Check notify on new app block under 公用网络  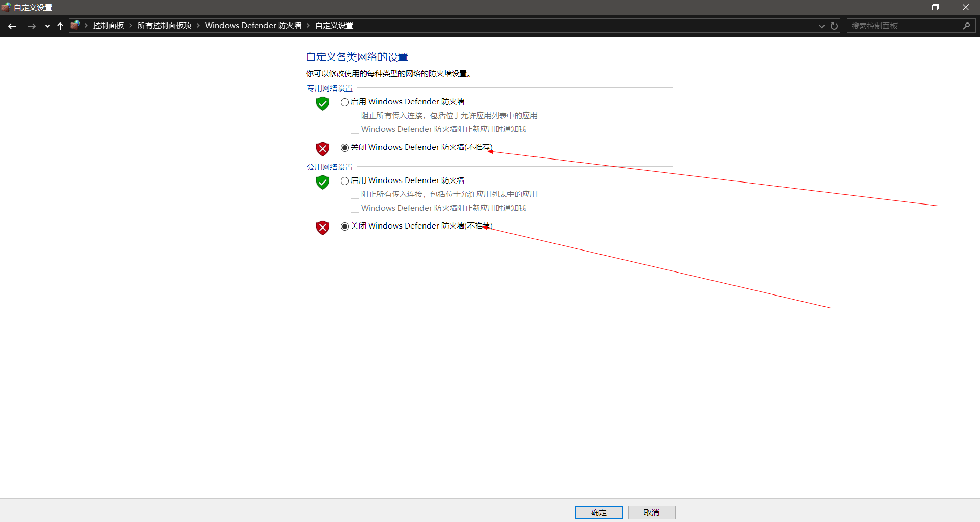(x=438, y=208)
